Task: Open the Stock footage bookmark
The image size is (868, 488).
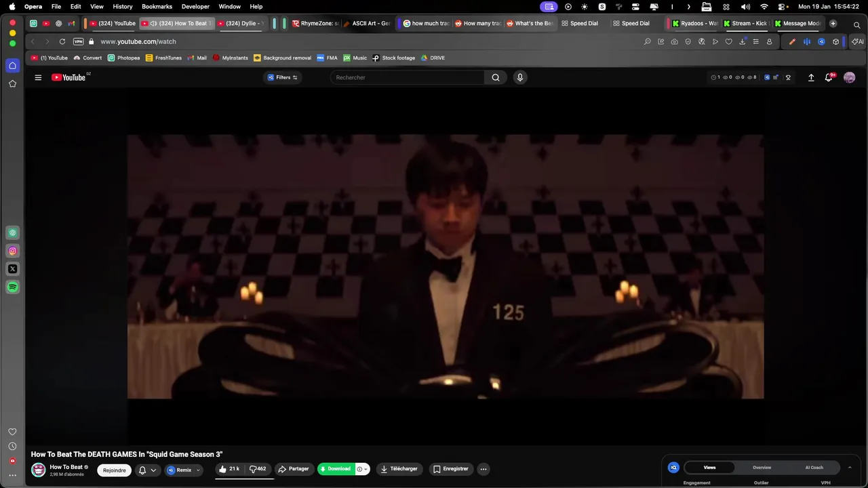Action: 393,58
